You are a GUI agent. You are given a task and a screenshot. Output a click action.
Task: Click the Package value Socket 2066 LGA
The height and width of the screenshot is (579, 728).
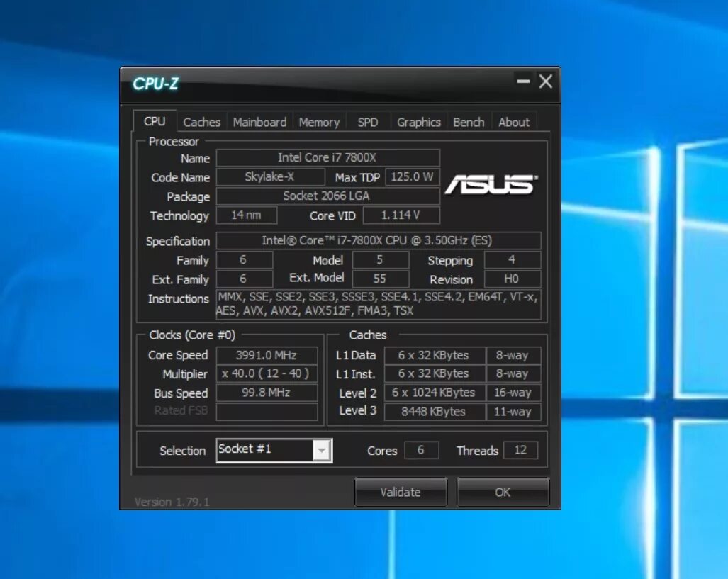pos(327,196)
